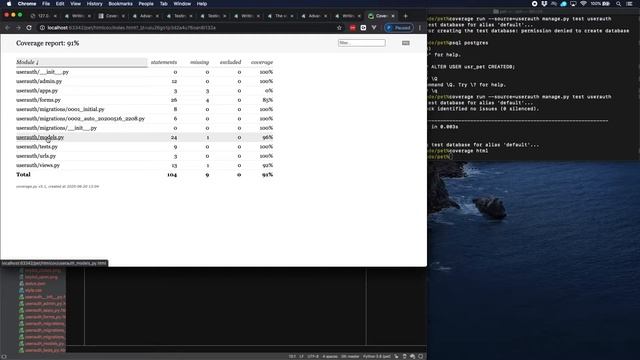The width and height of the screenshot is (640, 360).
Task: Open the Help menu
Action: tap(202, 4)
